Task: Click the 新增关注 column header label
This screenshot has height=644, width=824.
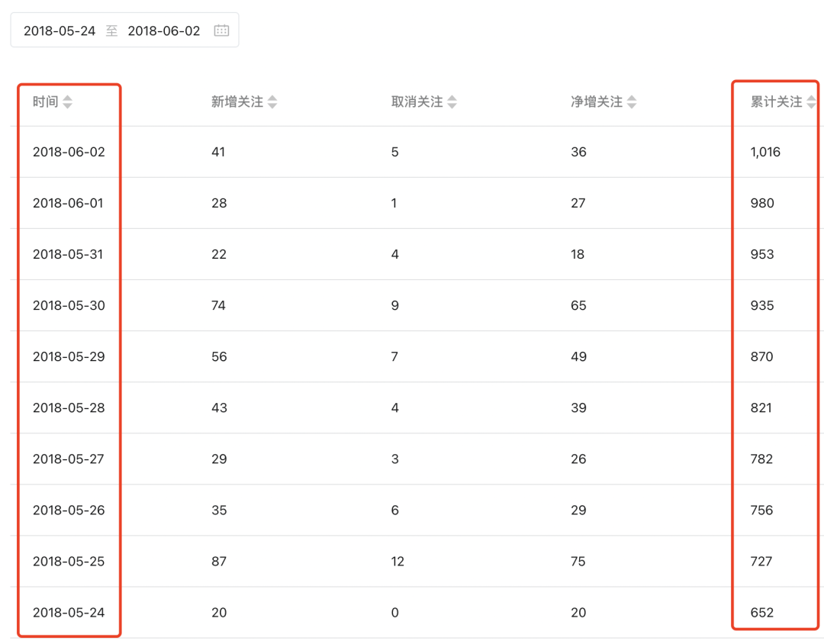Action: pos(237,102)
